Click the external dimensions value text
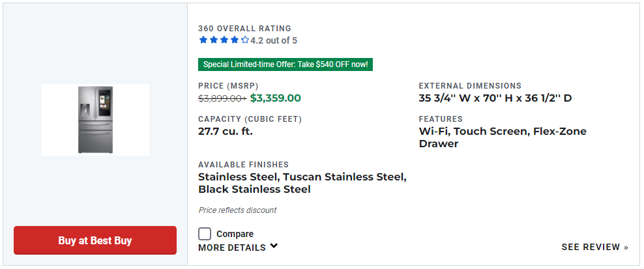The width and height of the screenshot is (644, 269). coord(495,98)
